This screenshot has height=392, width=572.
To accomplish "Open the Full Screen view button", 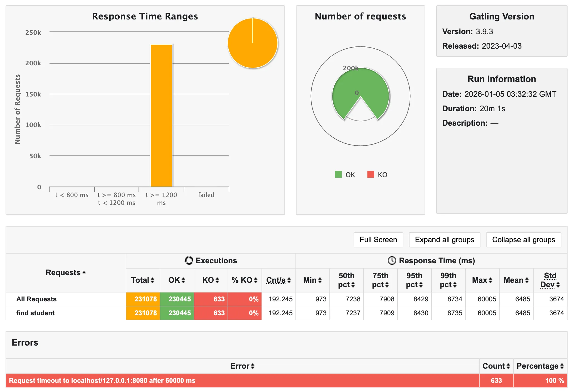I will click(x=378, y=240).
